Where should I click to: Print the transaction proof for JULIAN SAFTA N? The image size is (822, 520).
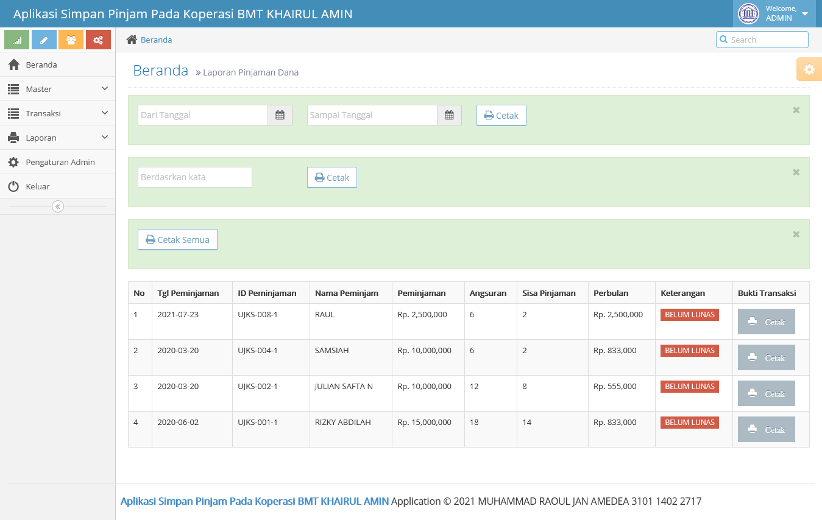click(x=766, y=393)
